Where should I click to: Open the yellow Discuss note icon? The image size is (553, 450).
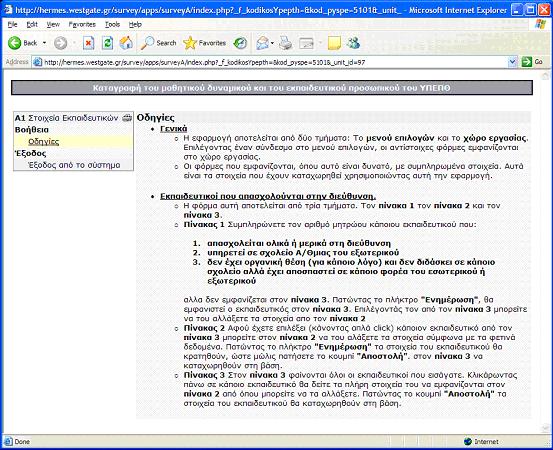[x=334, y=43]
